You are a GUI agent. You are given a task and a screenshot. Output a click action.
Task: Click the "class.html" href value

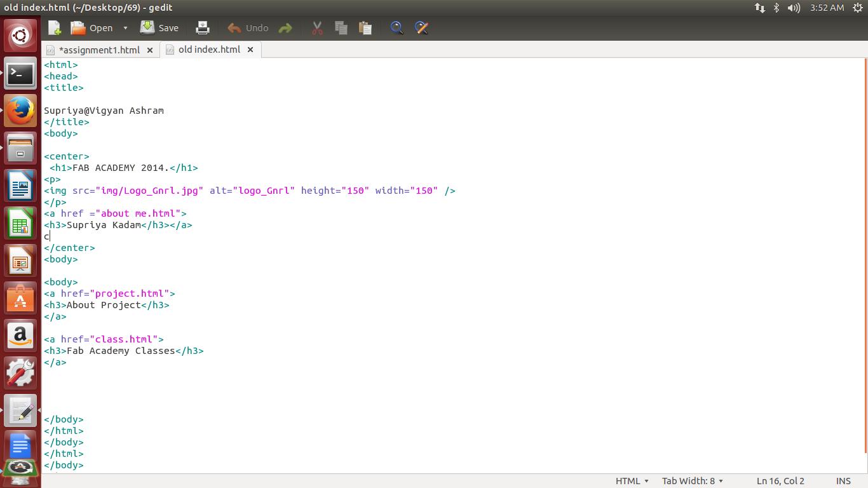tap(123, 339)
